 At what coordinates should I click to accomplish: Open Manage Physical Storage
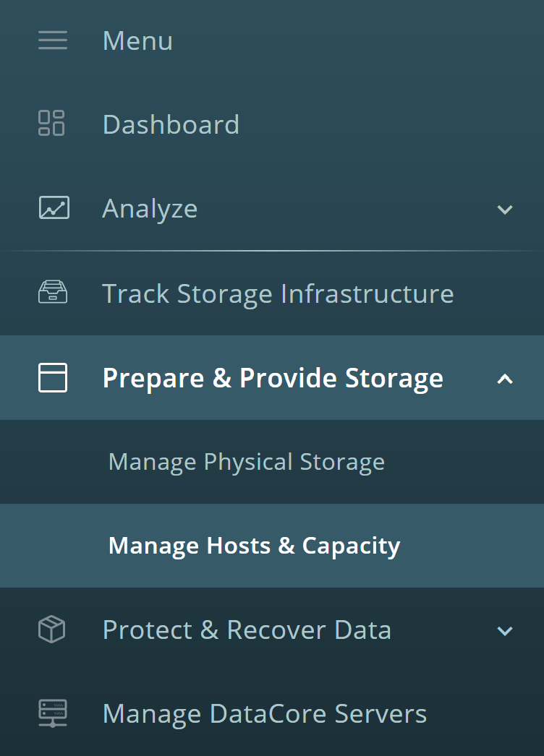(246, 461)
